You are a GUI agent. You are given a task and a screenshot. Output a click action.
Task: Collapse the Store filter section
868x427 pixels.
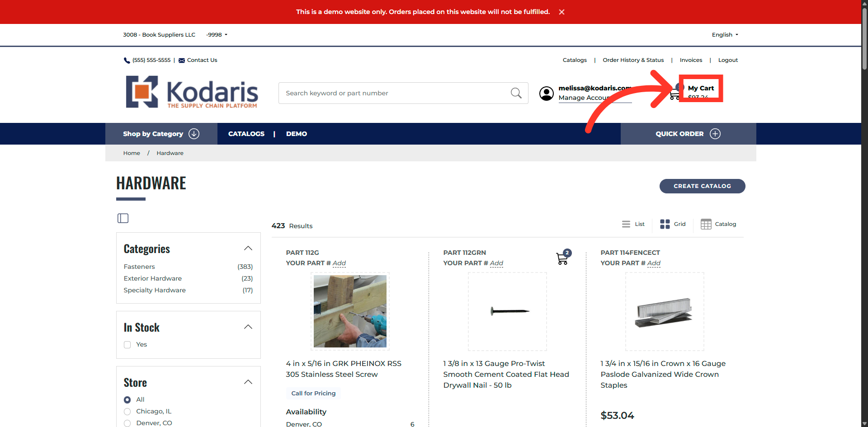(x=248, y=382)
